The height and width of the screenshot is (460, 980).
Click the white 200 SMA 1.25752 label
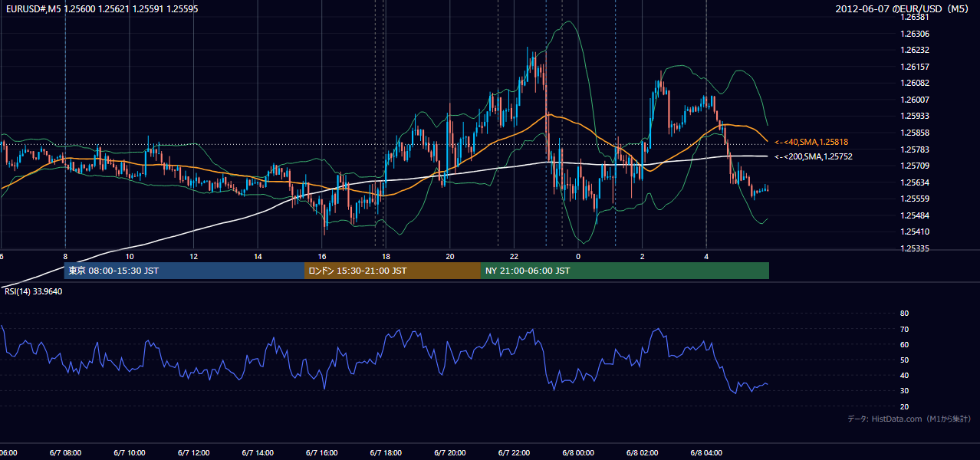(813, 156)
